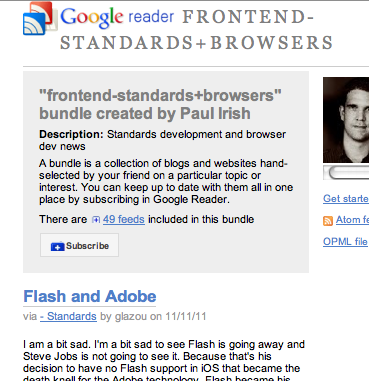
Task: Subscribe to the frontend-standards+browsers bundle
Action: click(x=79, y=245)
